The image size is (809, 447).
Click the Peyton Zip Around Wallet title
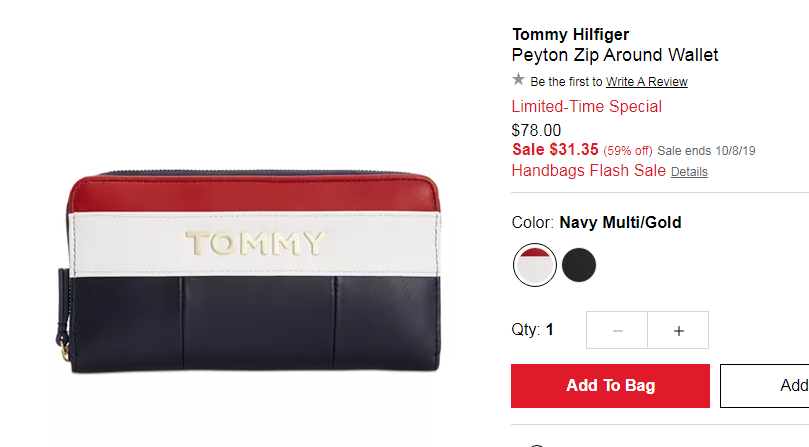tap(615, 55)
